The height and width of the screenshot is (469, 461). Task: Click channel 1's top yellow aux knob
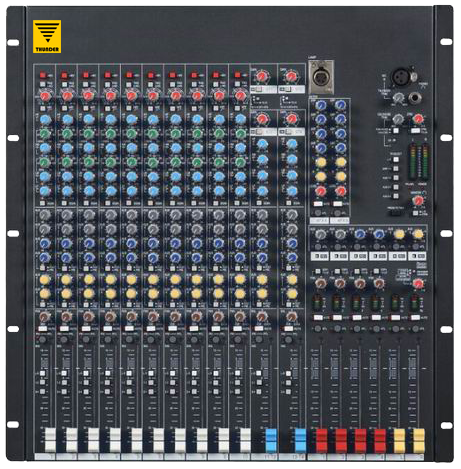45,279
